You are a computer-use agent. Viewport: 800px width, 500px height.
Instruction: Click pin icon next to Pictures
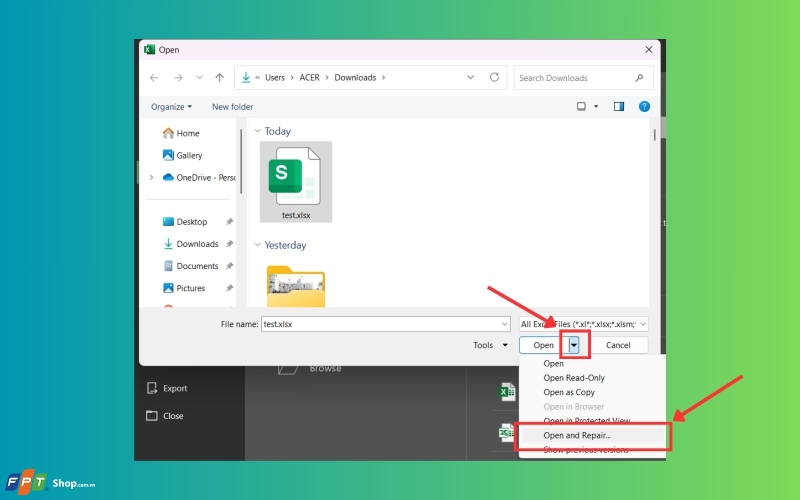(230, 288)
